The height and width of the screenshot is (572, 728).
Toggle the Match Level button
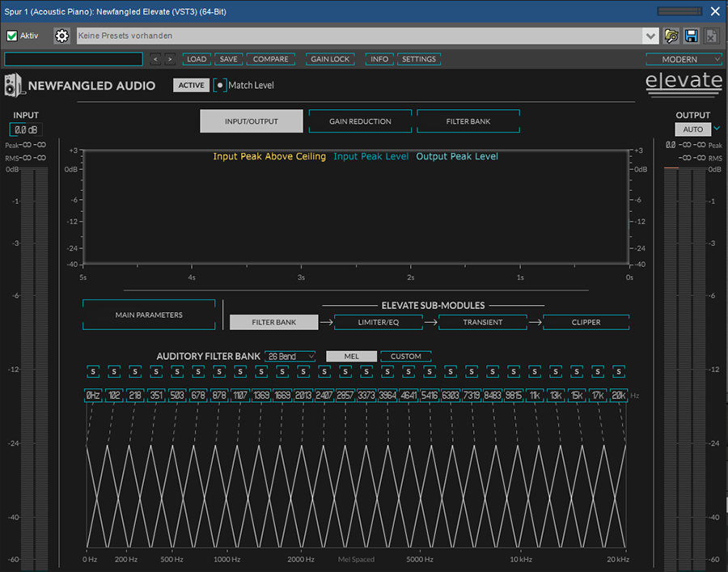(220, 86)
